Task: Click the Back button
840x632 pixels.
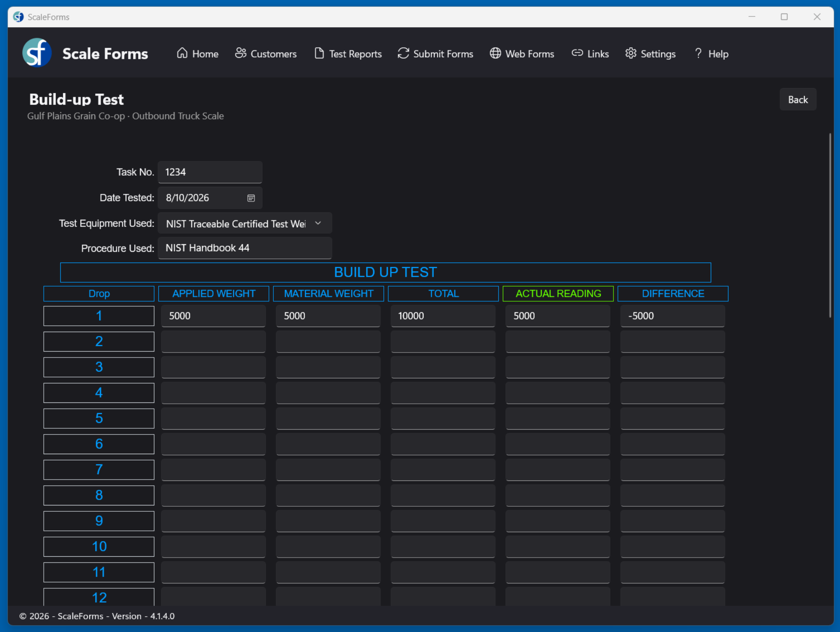Action: (798, 99)
